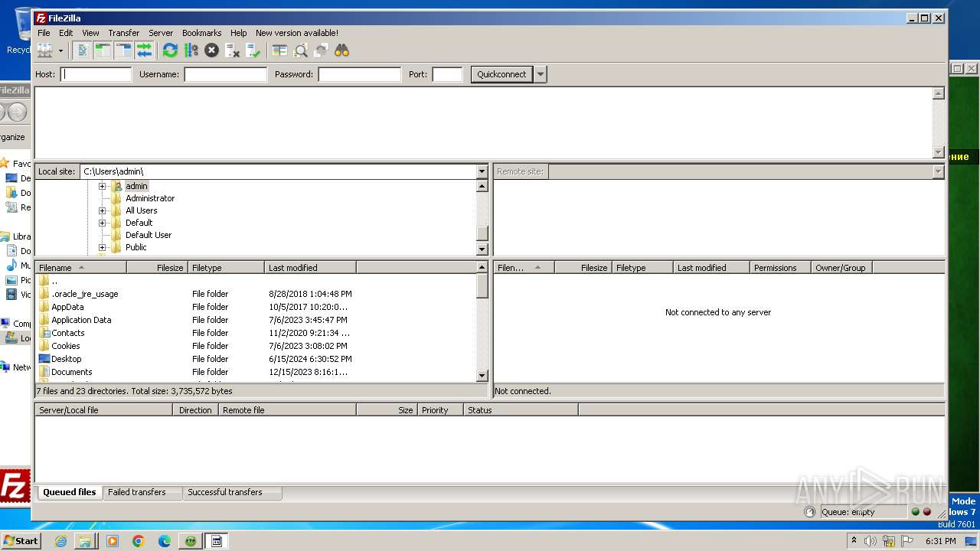Open the Bookmarks menu
The width and height of the screenshot is (980, 551).
pos(201,33)
